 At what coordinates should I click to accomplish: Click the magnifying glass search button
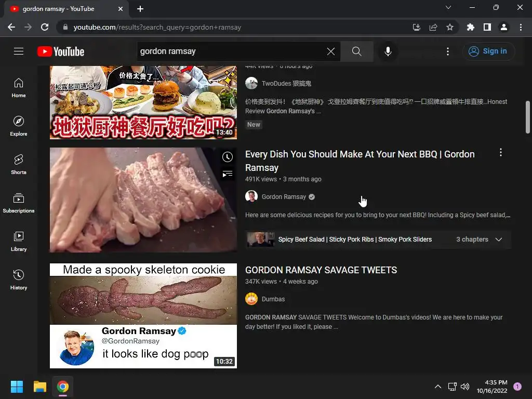coord(356,51)
